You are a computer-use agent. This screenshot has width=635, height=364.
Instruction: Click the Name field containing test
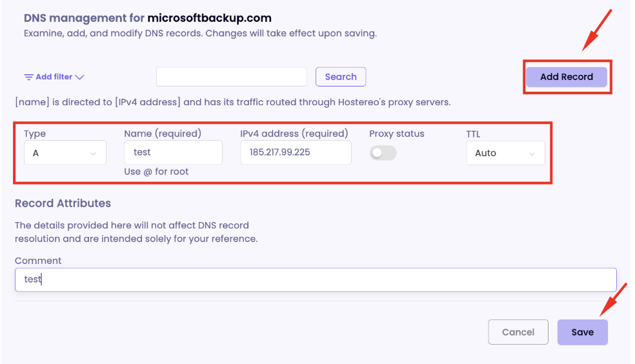pyautogui.click(x=174, y=152)
